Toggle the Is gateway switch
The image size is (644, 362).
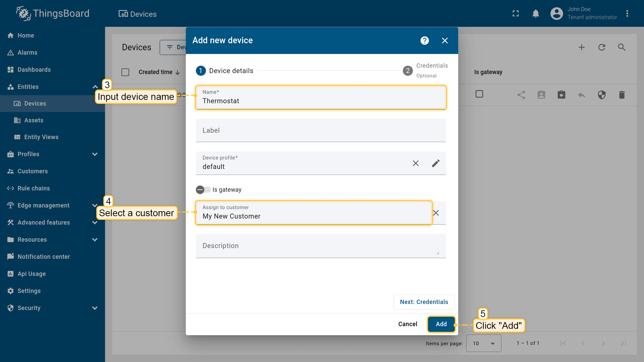coord(203,190)
